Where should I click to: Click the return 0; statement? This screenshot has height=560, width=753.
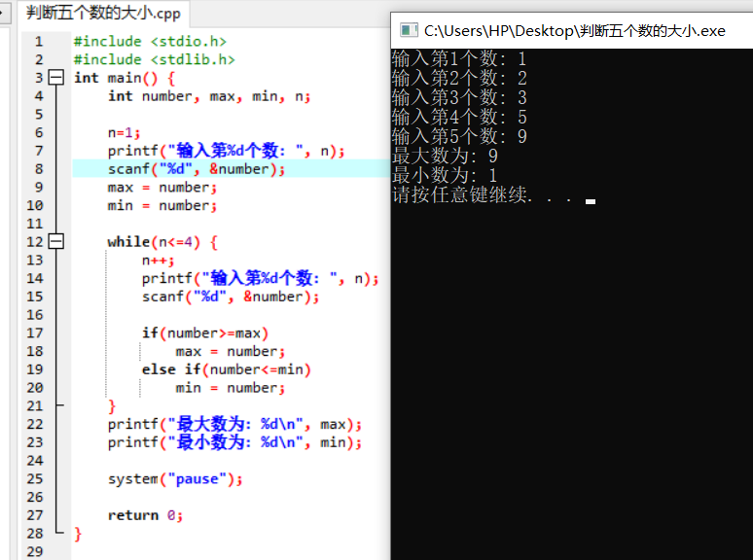tap(146, 515)
